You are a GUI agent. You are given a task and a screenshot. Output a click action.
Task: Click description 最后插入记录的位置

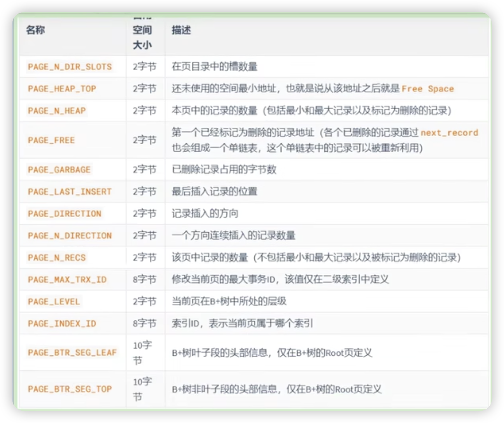pyautogui.click(x=215, y=192)
